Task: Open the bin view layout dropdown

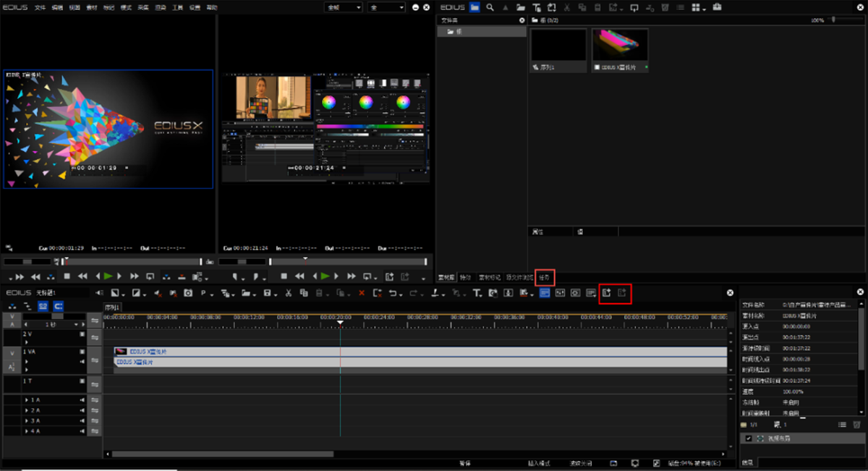Action: [700, 7]
